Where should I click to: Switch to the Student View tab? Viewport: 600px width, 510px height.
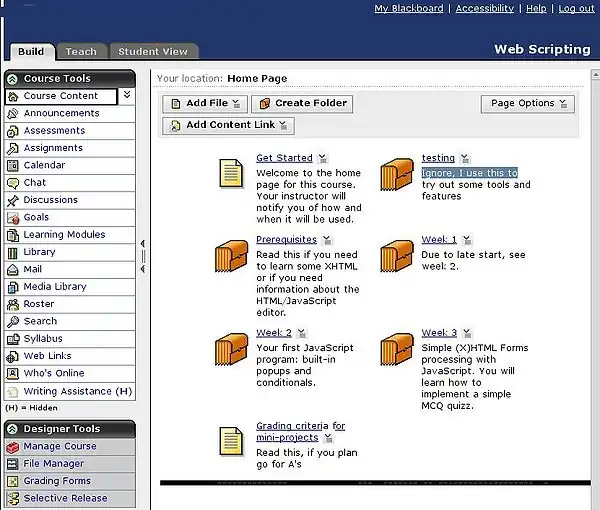click(x=153, y=51)
